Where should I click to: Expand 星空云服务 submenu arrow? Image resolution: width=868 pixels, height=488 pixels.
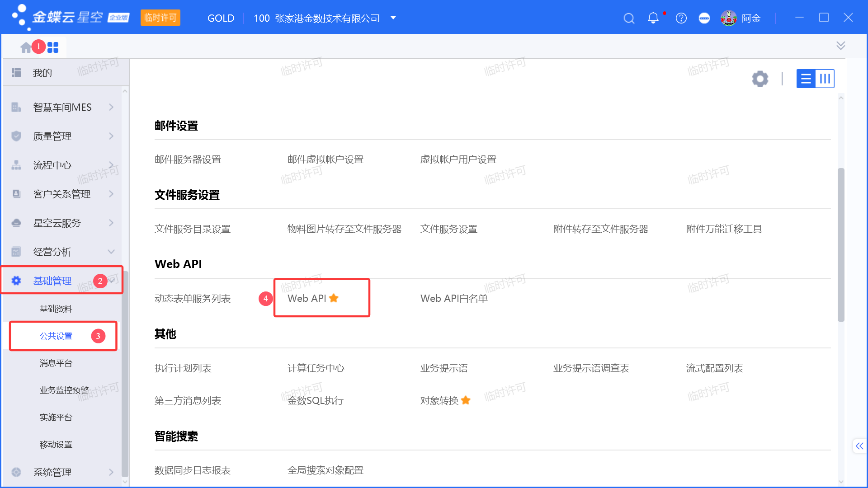111,223
